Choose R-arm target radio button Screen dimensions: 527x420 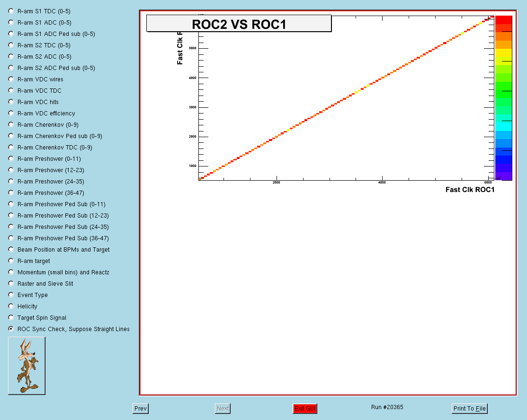coord(11,261)
